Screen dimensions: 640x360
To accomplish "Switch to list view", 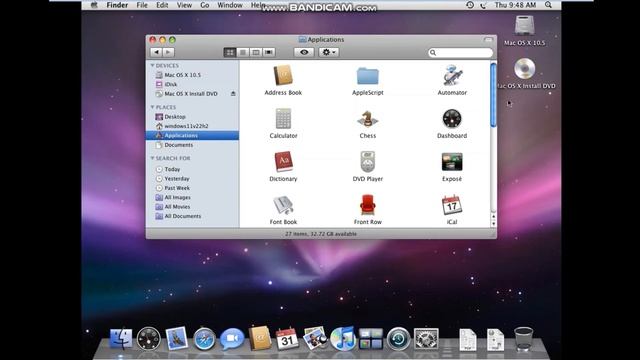I will (243, 52).
